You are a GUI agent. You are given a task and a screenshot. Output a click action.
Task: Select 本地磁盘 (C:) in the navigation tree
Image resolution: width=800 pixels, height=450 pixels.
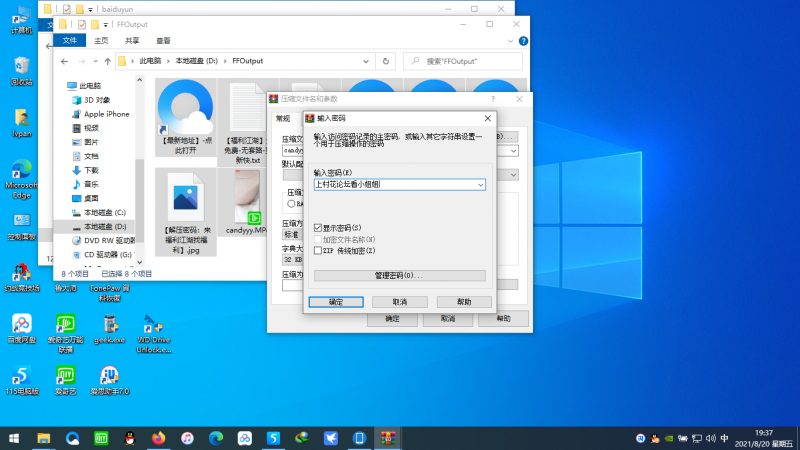click(104, 213)
